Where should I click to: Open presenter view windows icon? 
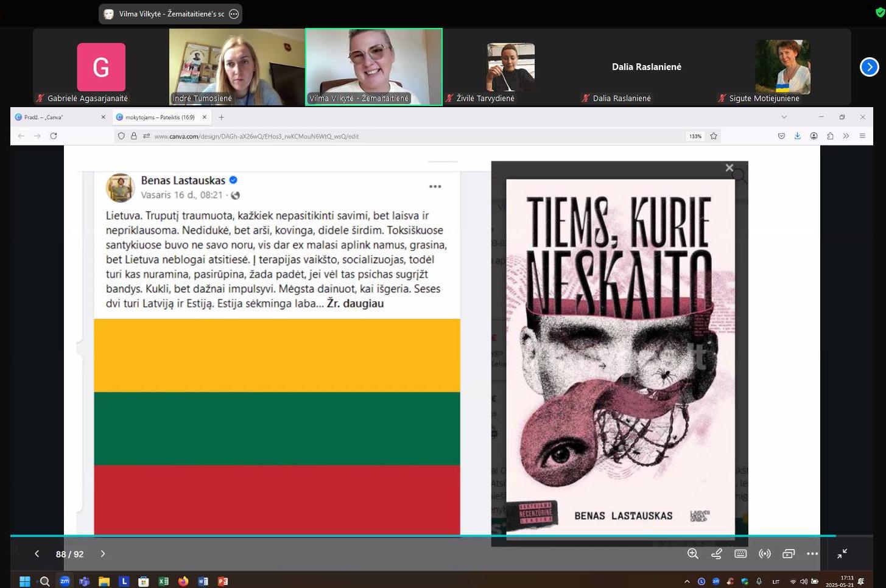(x=789, y=553)
